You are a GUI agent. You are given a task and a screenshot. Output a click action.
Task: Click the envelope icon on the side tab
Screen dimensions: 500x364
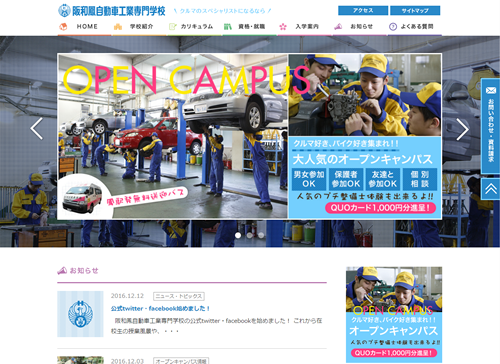pos(491,90)
